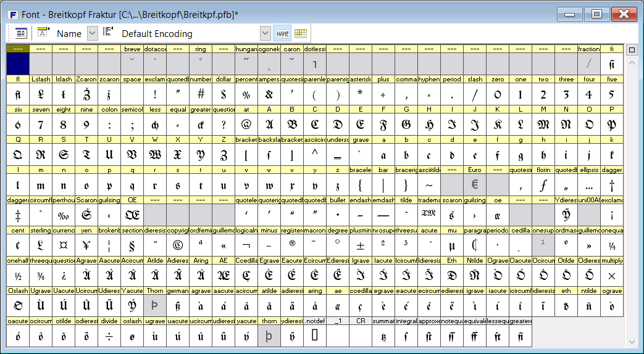Select the germandbls glyph cell
Screen dimensions: 644x354
tap(178, 305)
